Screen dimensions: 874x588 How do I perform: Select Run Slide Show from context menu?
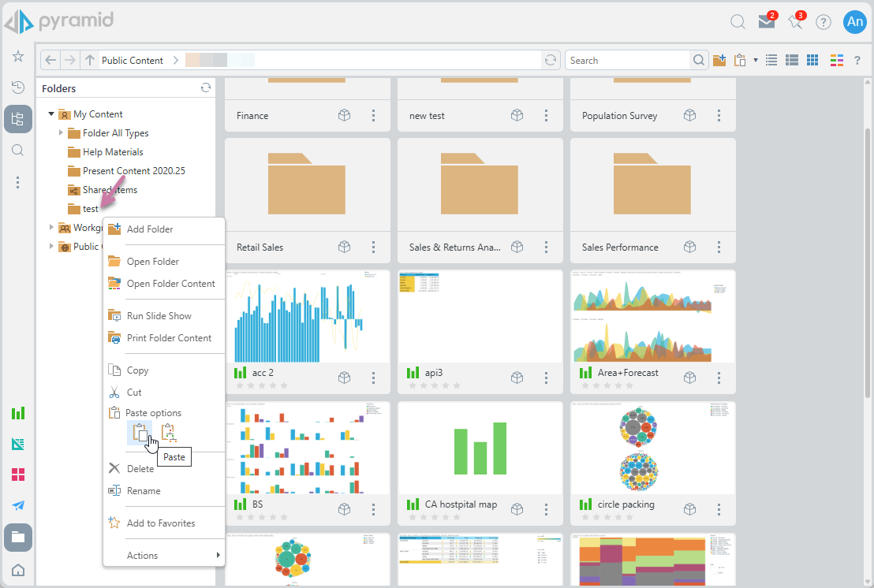pos(159,316)
